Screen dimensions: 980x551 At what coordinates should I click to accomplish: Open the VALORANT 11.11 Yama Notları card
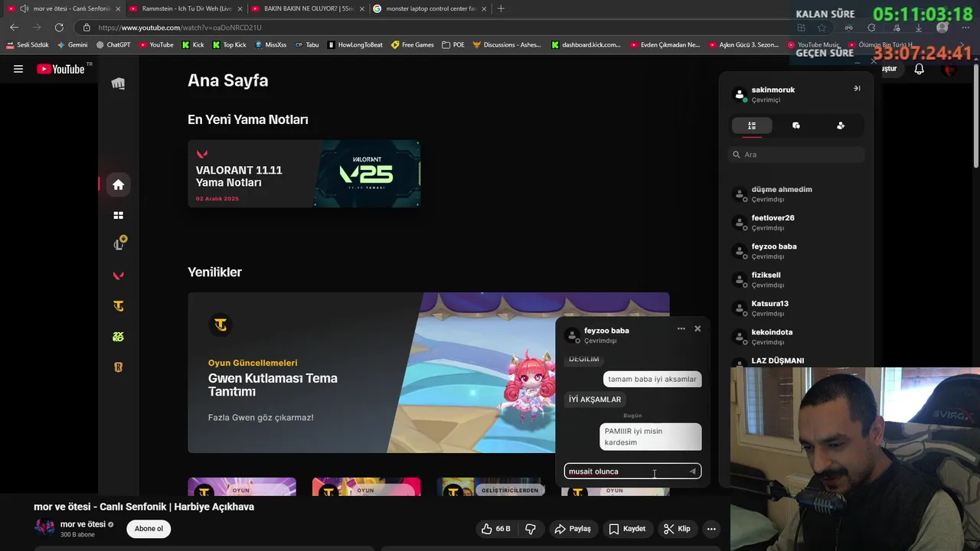304,174
